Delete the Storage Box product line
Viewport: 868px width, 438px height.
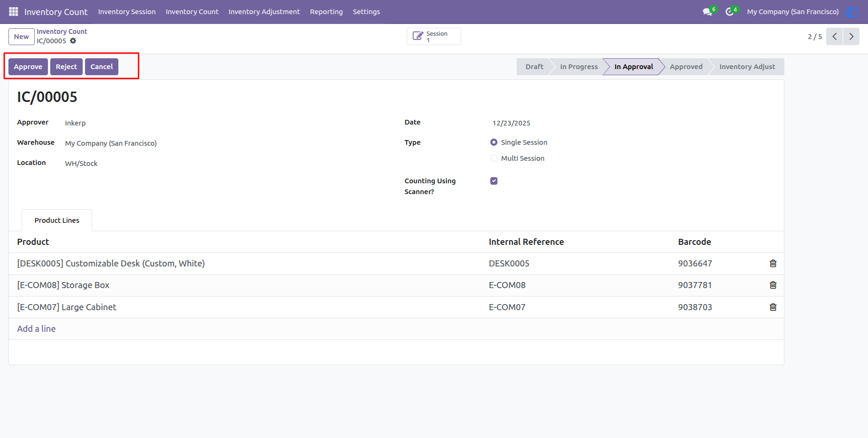(x=773, y=285)
